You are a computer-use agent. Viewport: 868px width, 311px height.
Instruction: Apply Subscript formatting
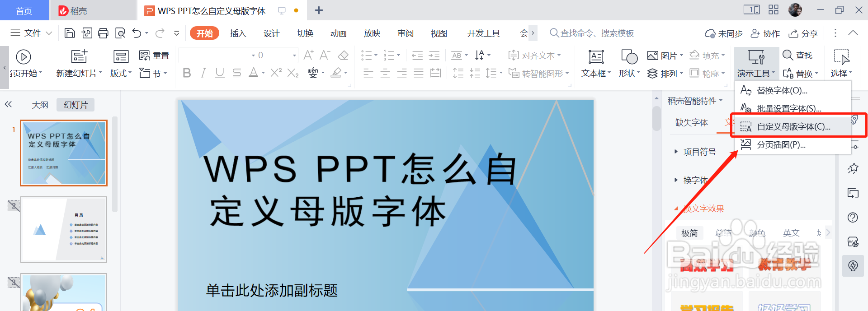point(293,73)
